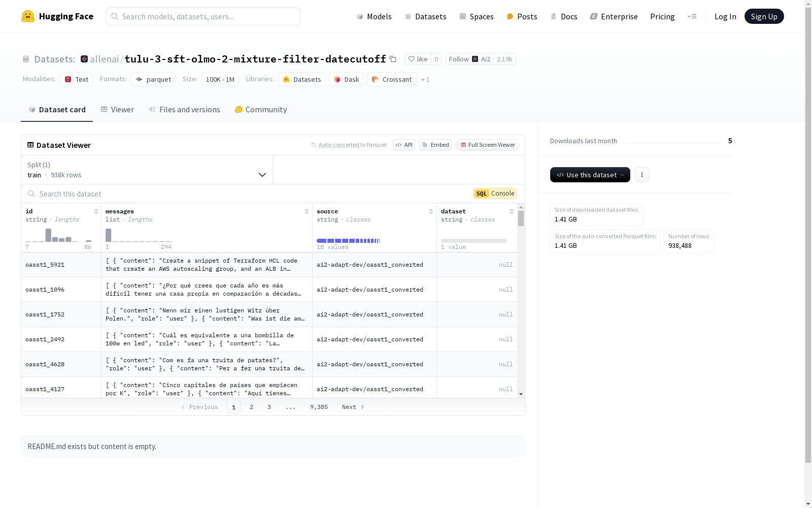This screenshot has height=508, width=812.
Task: Go to the Next page of rows
Action: point(353,407)
